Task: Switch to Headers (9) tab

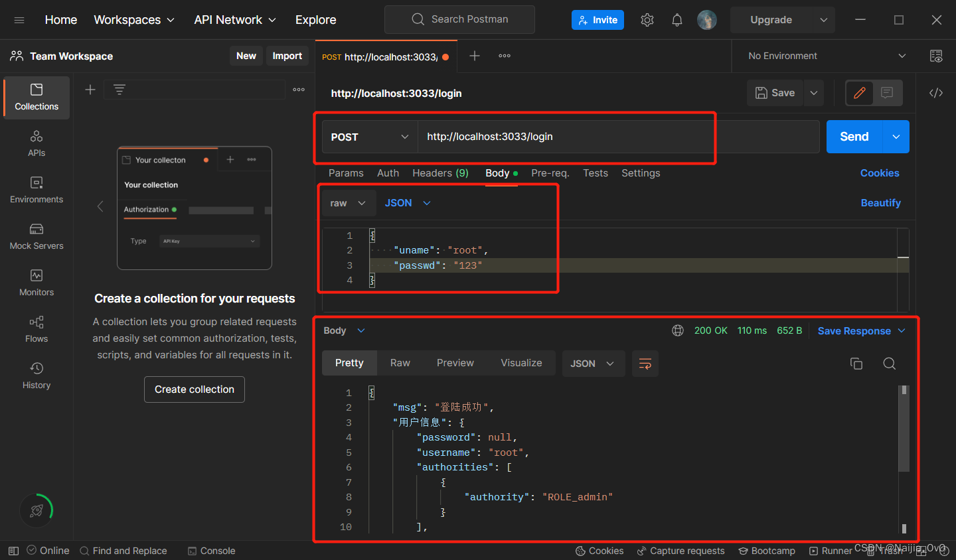Action: point(440,173)
